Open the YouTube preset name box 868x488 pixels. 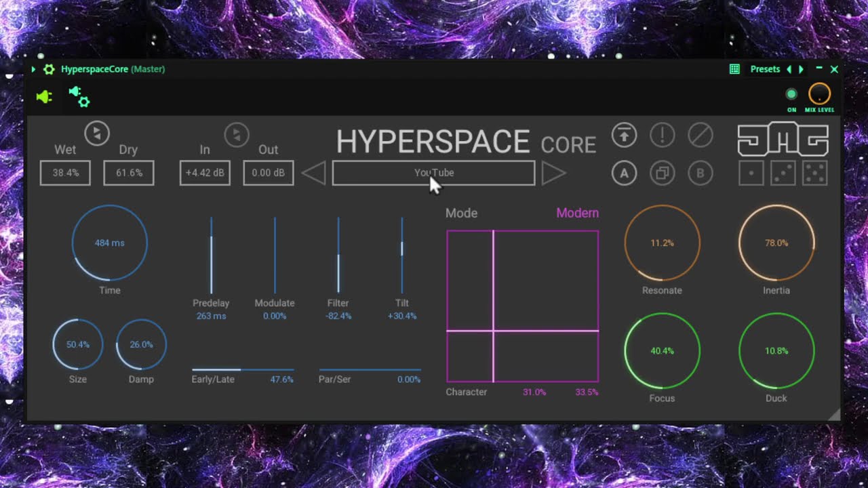(433, 173)
